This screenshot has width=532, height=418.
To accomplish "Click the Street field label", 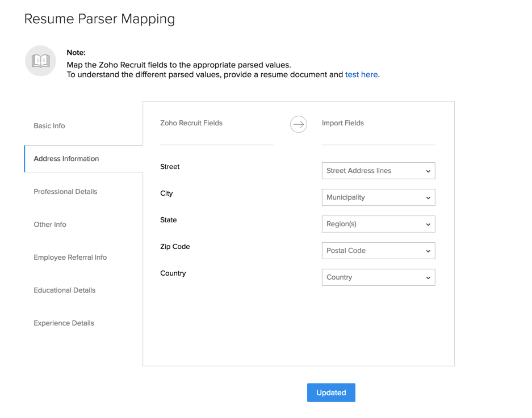I will (x=170, y=167).
